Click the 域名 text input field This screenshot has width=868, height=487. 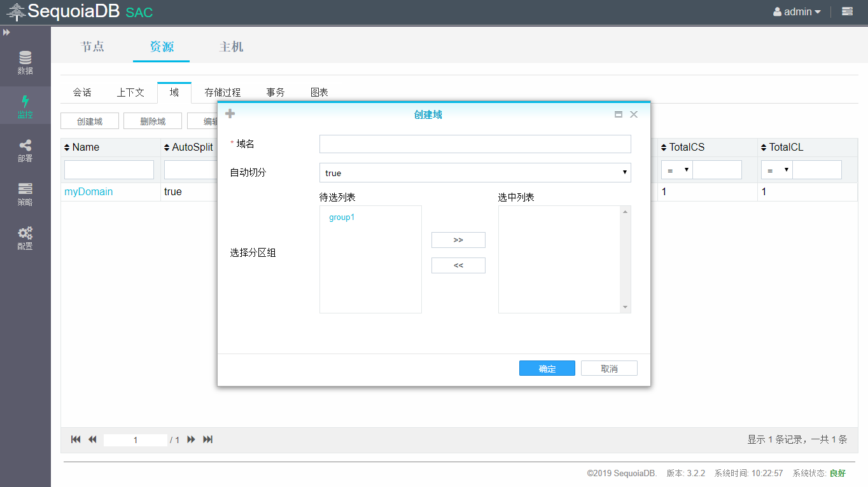(x=475, y=144)
